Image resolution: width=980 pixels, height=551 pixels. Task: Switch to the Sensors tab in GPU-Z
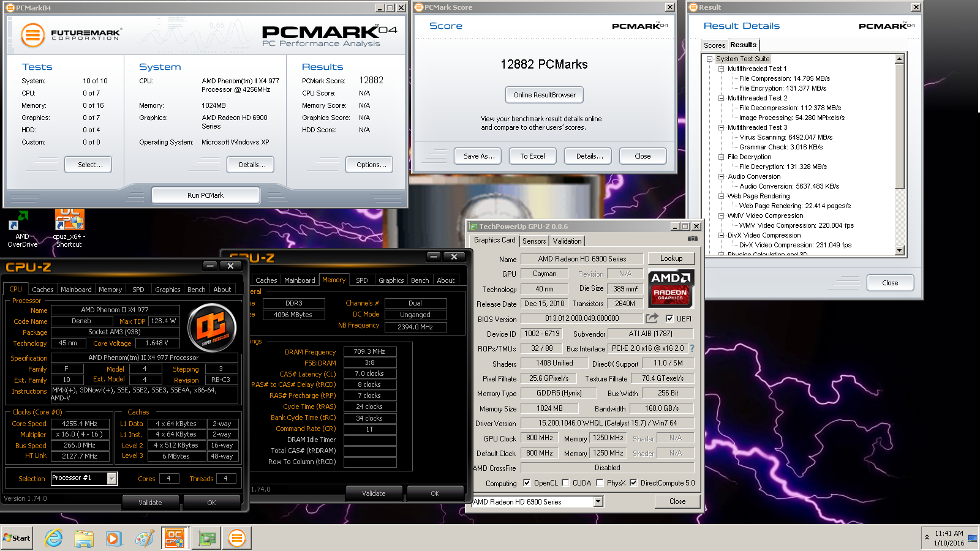pos(534,241)
